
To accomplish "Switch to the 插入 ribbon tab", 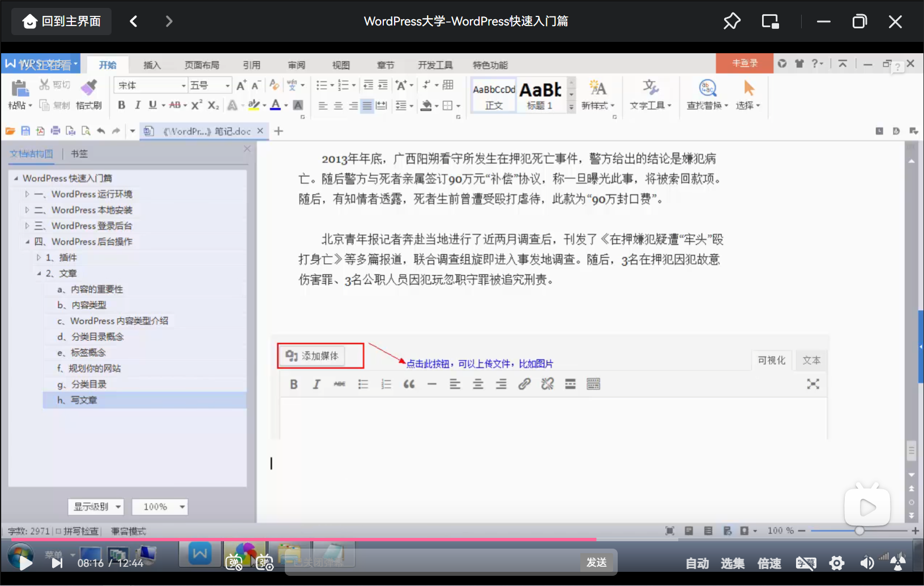I will (152, 65).
